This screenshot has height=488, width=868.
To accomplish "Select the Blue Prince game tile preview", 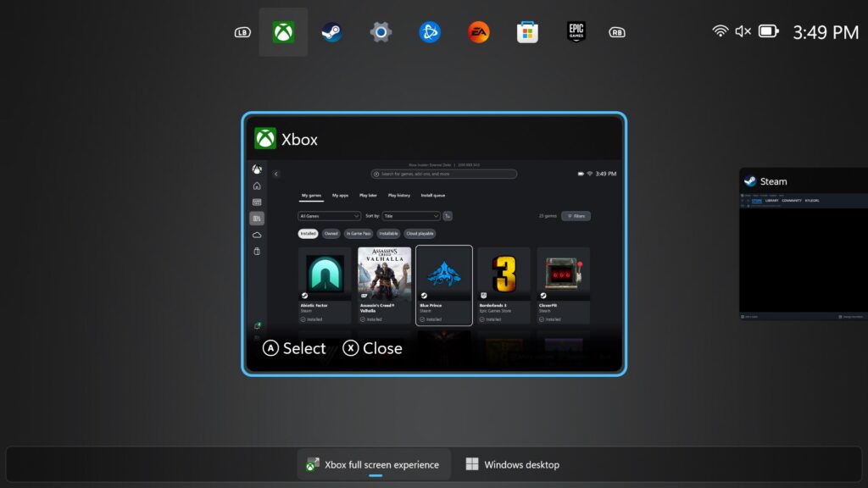I will [x=444, y=286].
